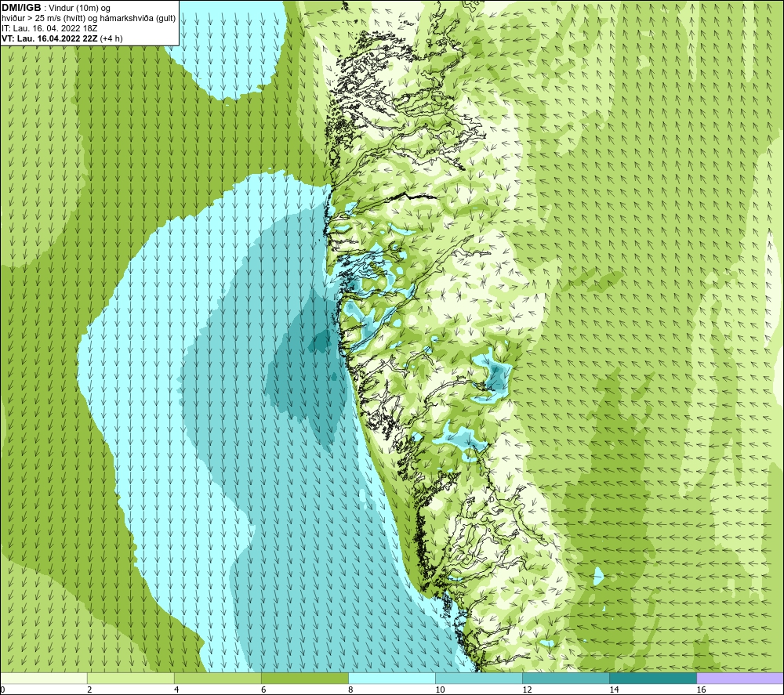Click the legend tick label 16

tap(701, 690)
